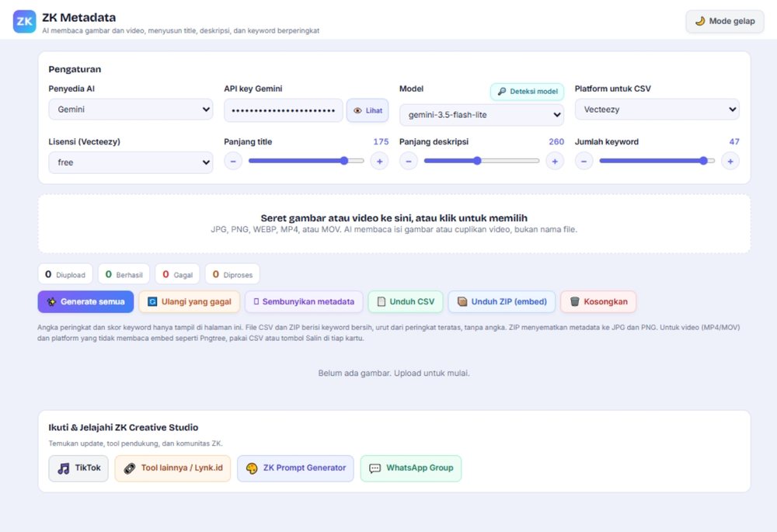Click the Panjang deskripsi slider
This screenshot has height=532, width=777.
(482, 161)
